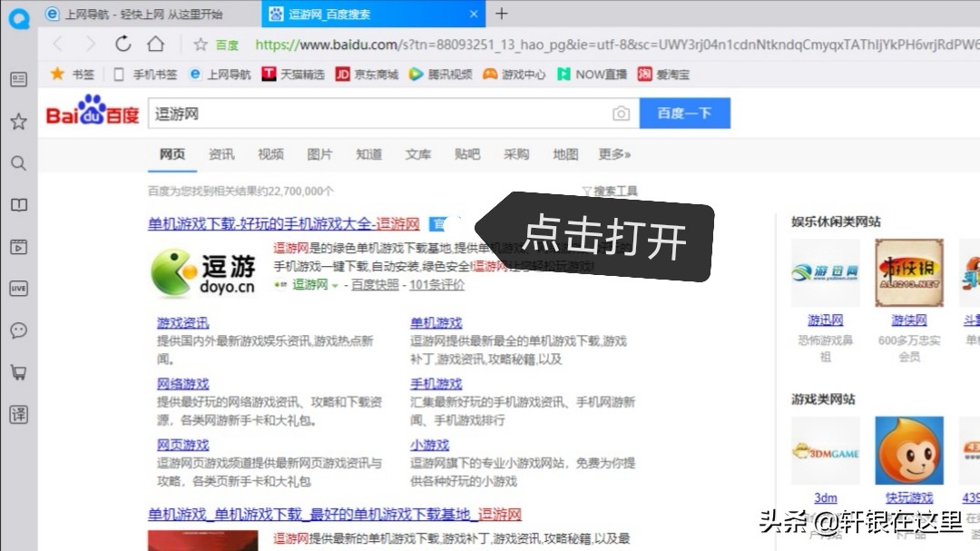Bookmark this page with the address bar star
The width and height of the screenshot is (980, 551).
(x=201, y=44)
